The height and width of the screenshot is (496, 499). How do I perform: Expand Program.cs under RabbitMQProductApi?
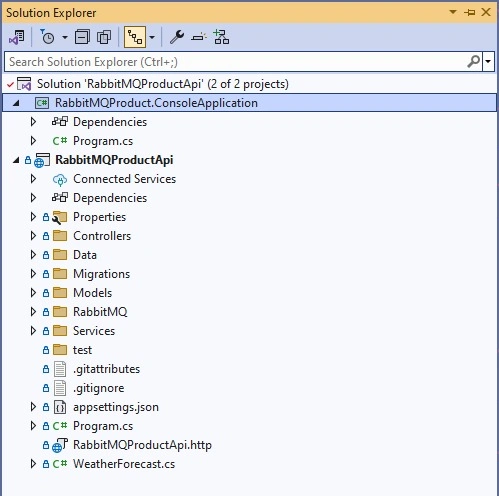point(33,426)
